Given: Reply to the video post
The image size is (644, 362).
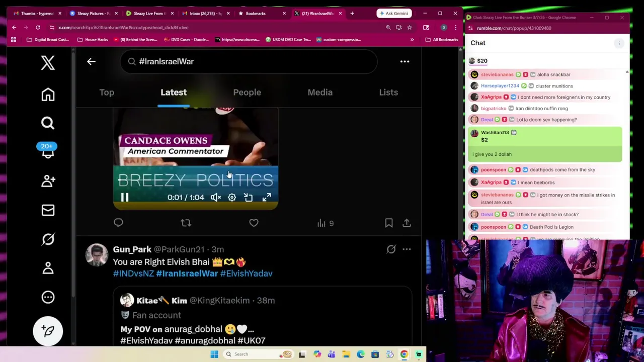Looking at the screenshot, I should (118, 223).
